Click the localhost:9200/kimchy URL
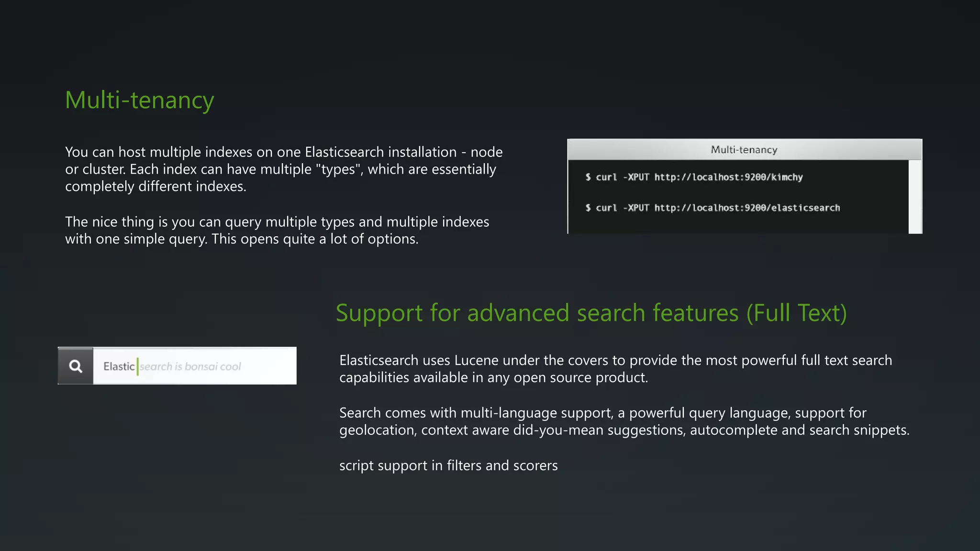Image resolution: width=980 pixels, height=551 pixels. coord(728,177)
